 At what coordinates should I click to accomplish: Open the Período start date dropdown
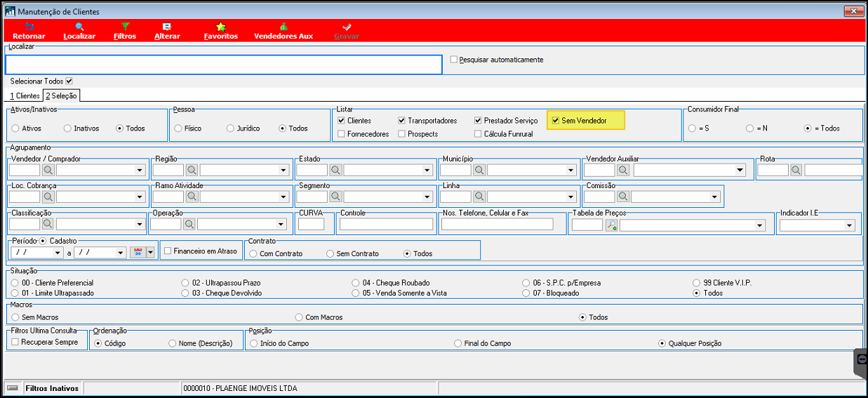pyautogui.click(x=58, y=253)
